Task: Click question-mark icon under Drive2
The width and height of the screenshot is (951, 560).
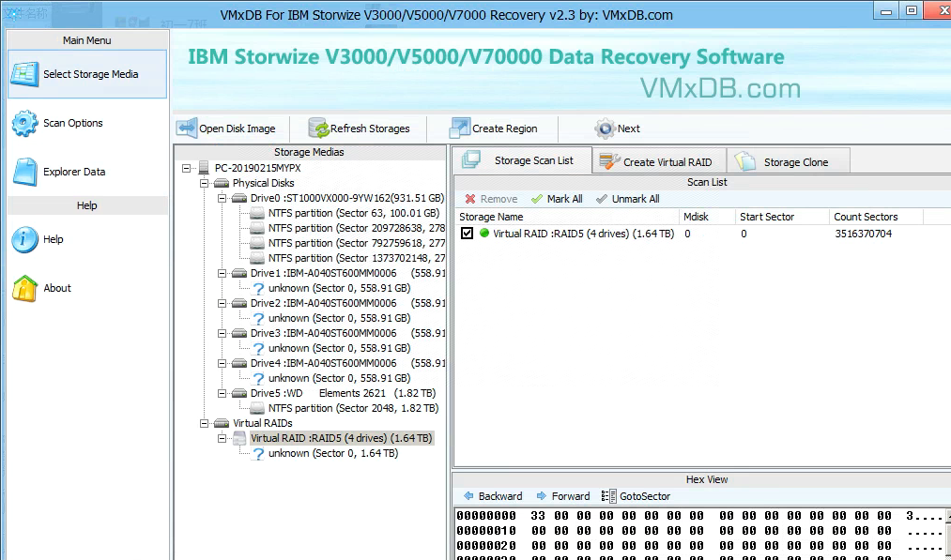Action: click(x=258, y=318)
